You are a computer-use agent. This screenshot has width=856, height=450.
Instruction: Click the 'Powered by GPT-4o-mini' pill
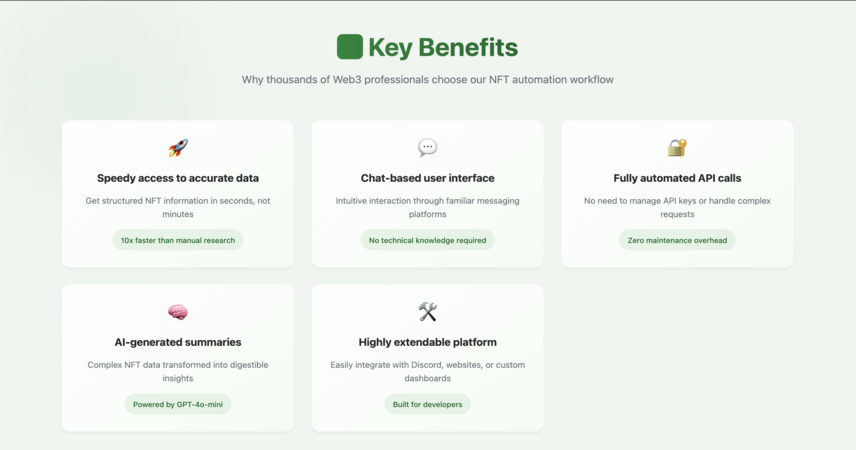tap(178, 404)
